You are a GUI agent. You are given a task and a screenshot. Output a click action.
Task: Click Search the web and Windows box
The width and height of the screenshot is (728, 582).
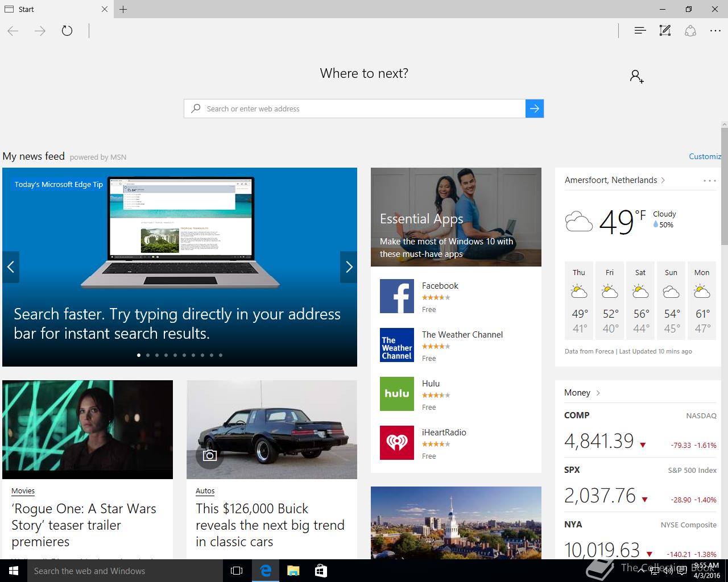[125, 571]
